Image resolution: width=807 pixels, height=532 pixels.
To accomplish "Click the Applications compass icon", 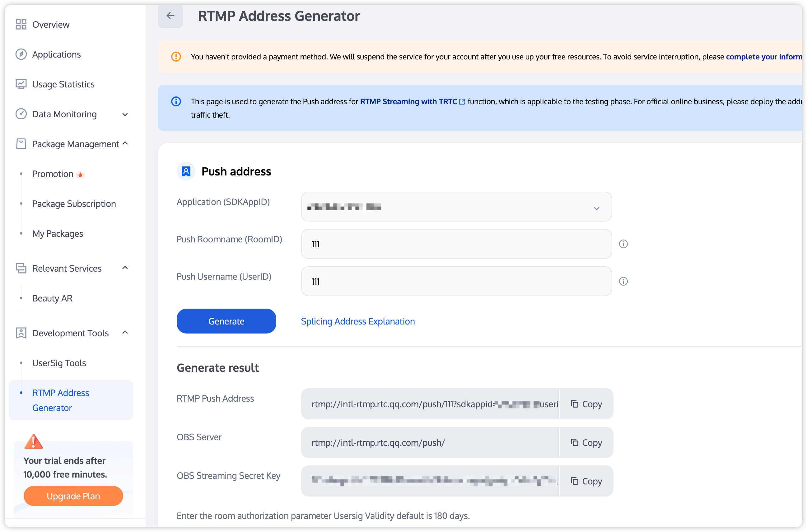I will [x=21, y=54].
